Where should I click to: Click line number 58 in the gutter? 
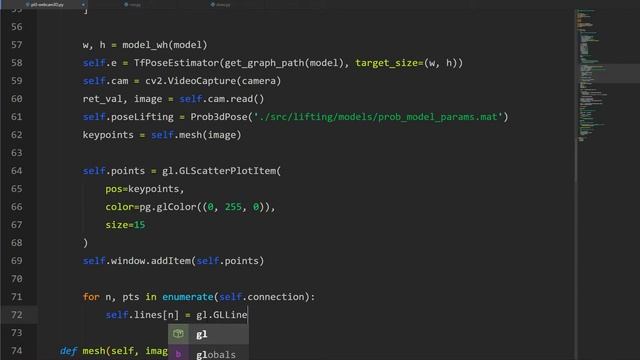click(x=17, y=63)
